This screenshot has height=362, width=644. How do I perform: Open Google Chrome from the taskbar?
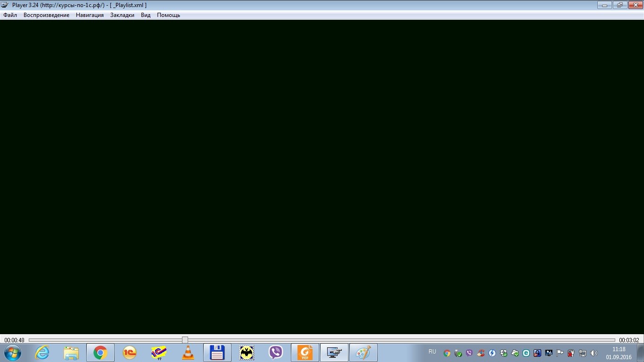point(100,353)
